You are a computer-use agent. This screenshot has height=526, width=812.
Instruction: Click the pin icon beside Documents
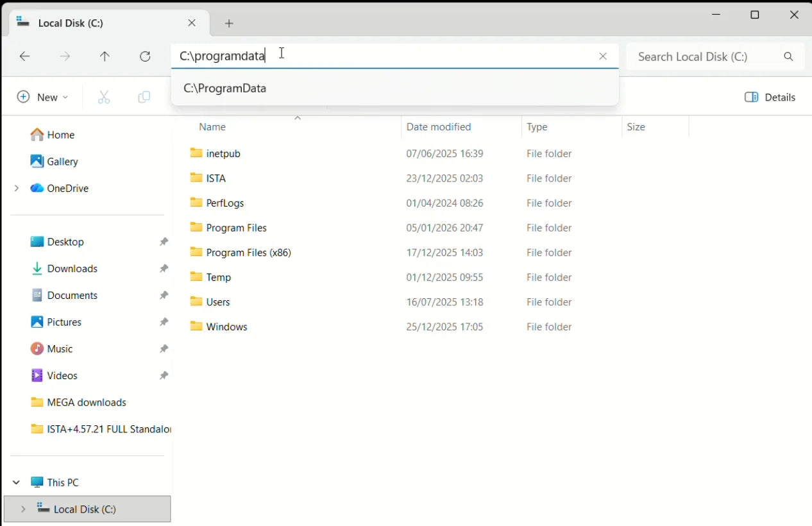pos(164,296)
